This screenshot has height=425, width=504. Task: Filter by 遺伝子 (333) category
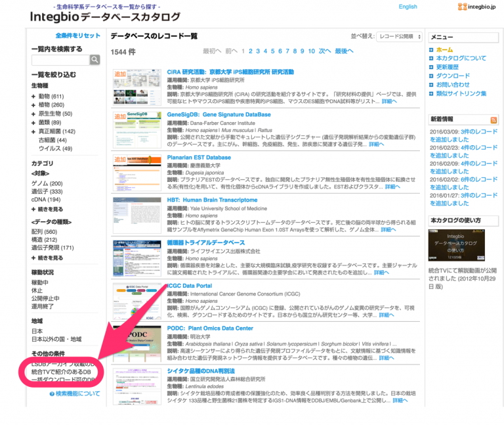point(47,191)
